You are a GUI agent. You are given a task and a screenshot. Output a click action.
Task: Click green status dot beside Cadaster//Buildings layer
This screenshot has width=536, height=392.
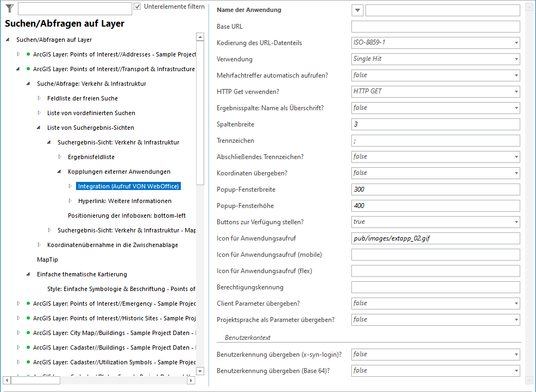click(x=27, y=347)
